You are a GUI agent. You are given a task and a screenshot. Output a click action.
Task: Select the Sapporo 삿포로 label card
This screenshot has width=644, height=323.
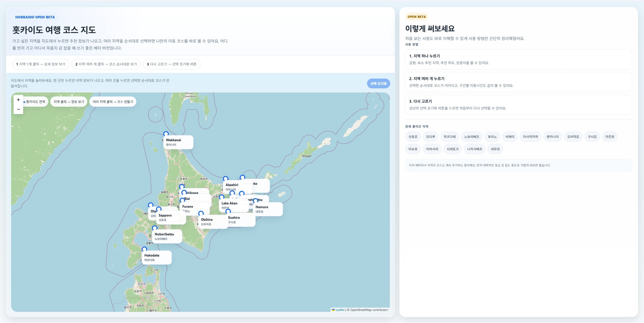point(171,218)
